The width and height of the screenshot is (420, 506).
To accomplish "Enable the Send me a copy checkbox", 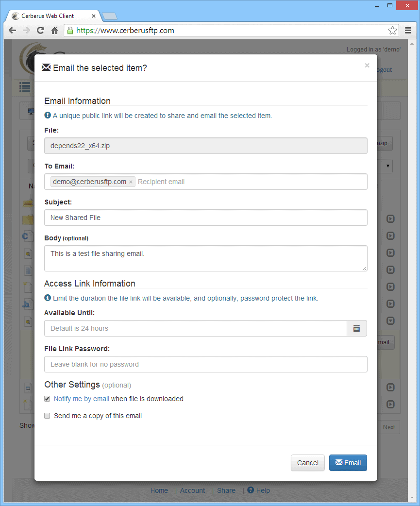I will 47,416.
